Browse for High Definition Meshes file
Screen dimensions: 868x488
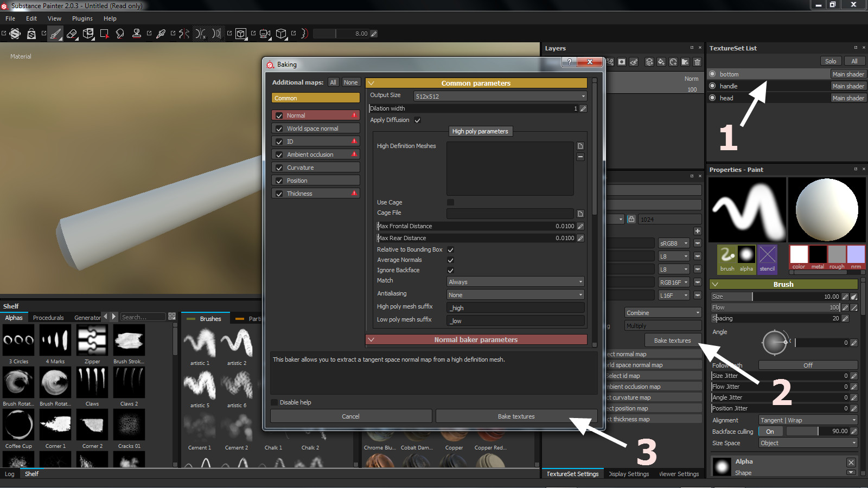580,146
